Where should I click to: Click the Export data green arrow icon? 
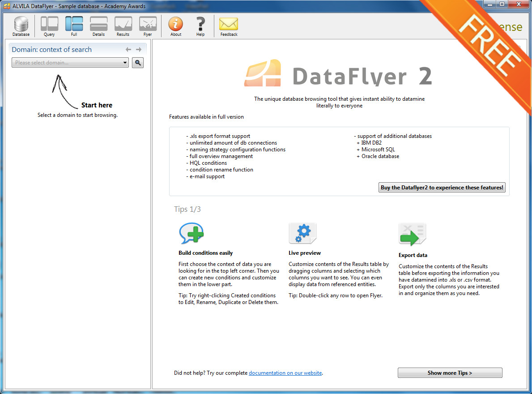[412, 234]
